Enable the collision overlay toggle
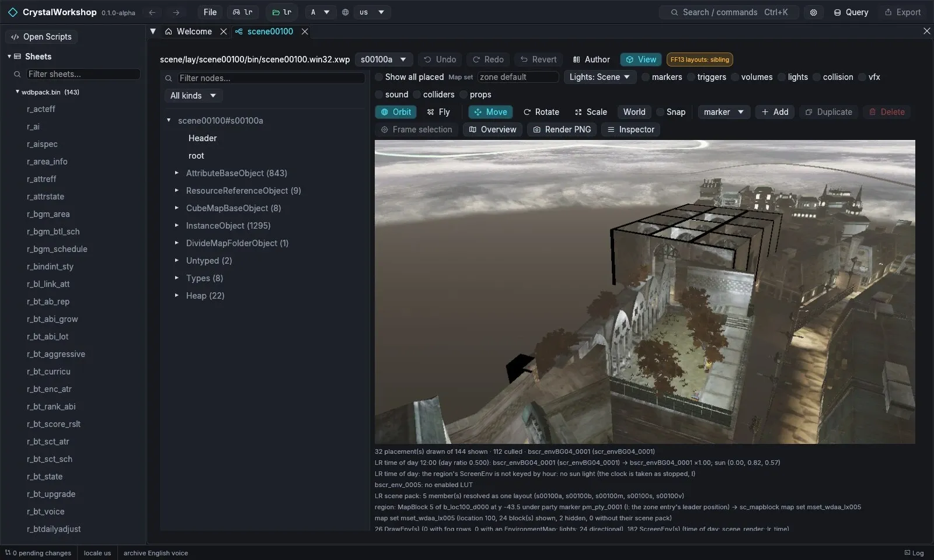 point(817,77)
